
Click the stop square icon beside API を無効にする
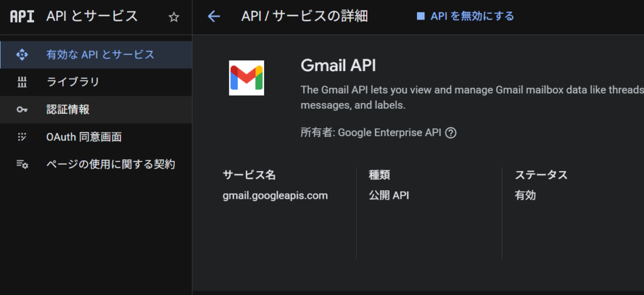coord(421,16)
